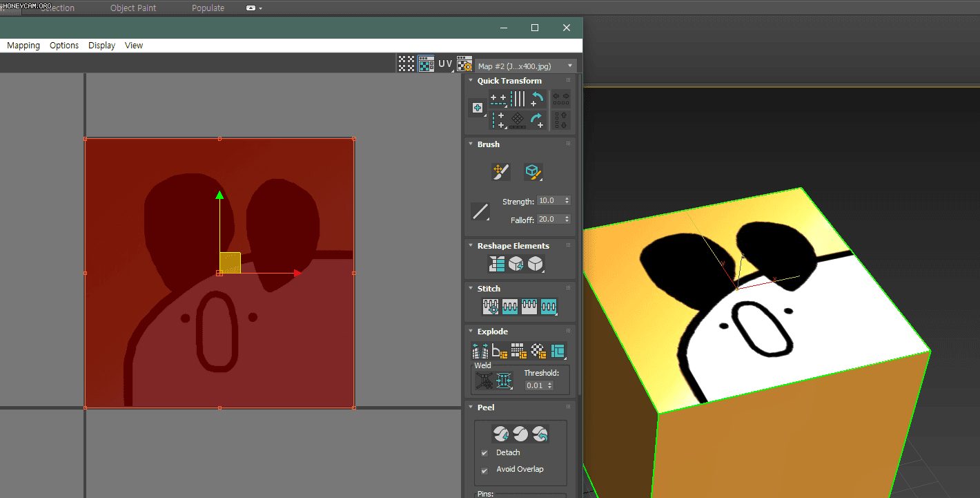Click the Set Pivot button in Quick Transform
This screenshot has height=498, width=980.
tap(477, 108)
